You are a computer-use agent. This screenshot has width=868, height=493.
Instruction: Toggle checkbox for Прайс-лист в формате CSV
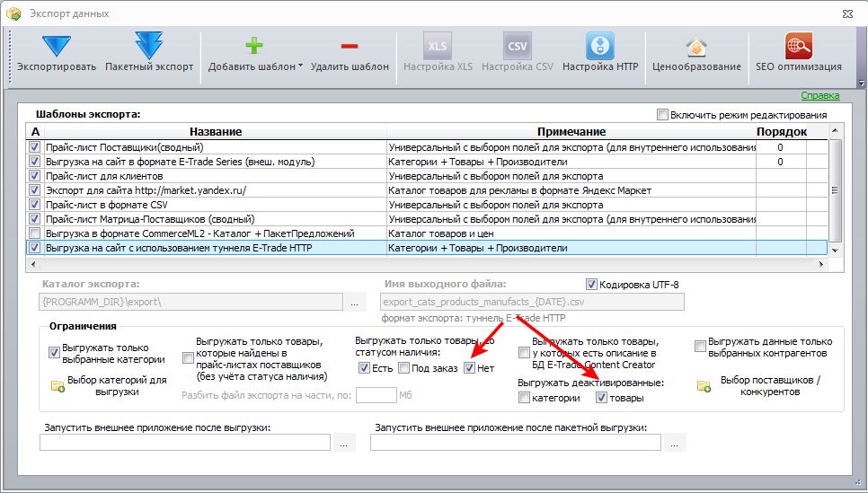click(35, 205)
